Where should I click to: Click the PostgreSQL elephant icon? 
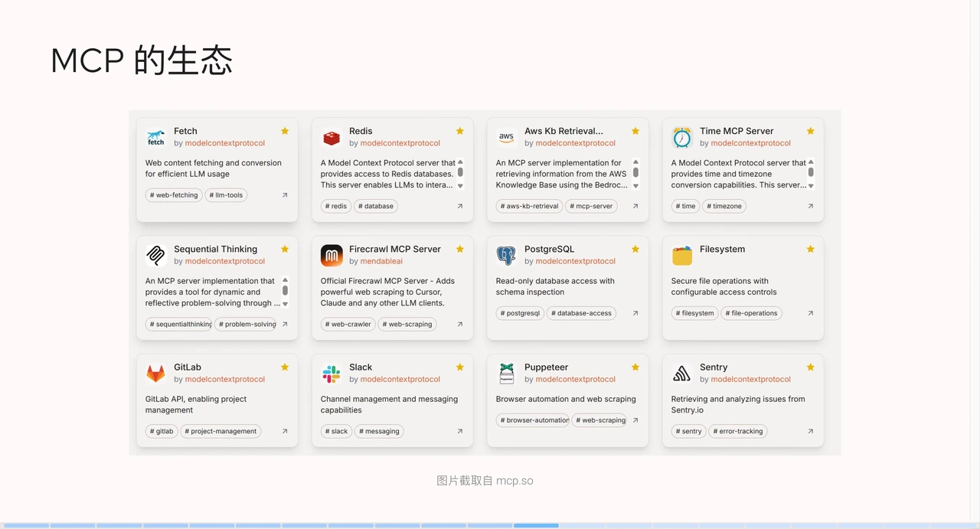(x=506, y=256)
